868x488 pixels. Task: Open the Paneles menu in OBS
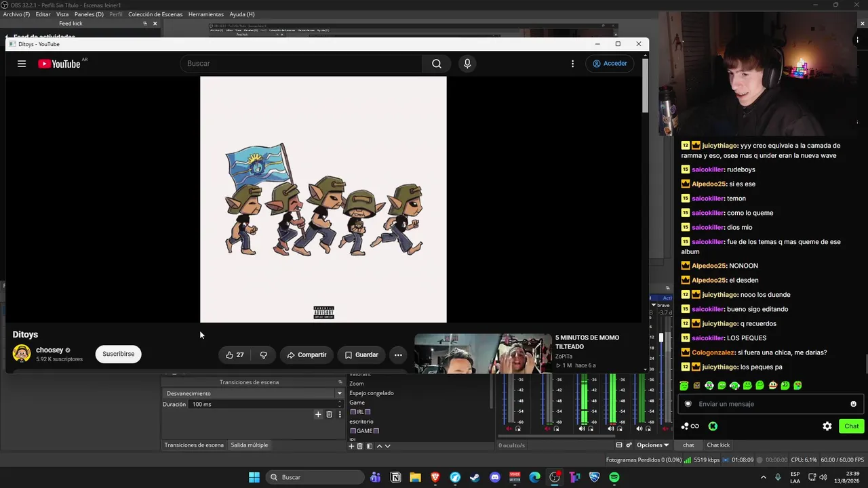pos(89,14)
